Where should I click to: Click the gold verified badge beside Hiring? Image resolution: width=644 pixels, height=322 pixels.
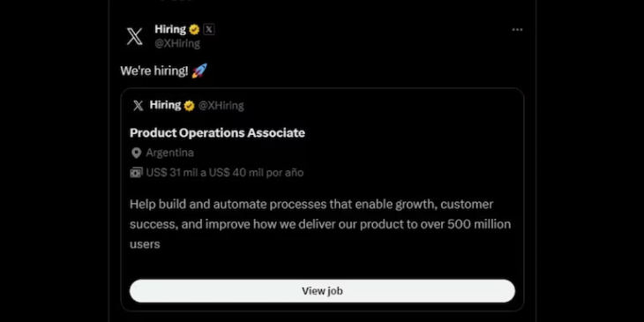point(194,30)
